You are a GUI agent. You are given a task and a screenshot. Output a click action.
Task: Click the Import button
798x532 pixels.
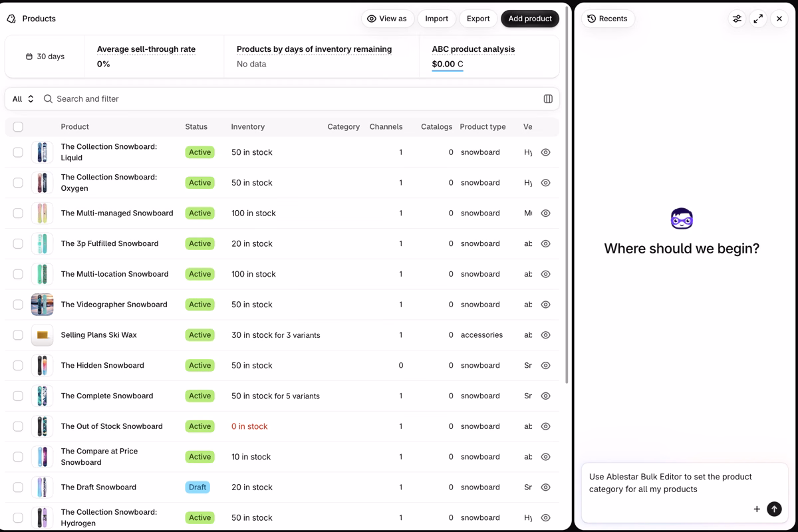[437, 19]
